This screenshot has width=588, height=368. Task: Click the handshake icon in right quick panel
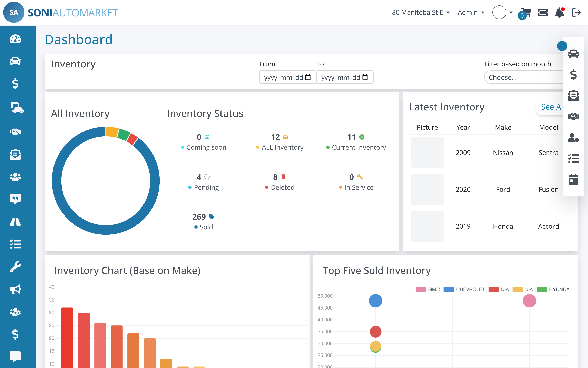pos(574,117)
